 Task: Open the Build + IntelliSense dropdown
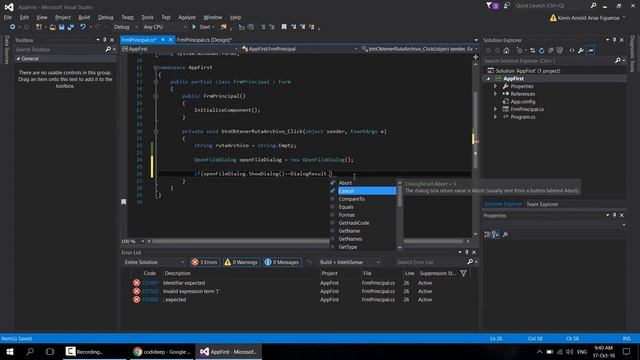click(x=350, y=262)
